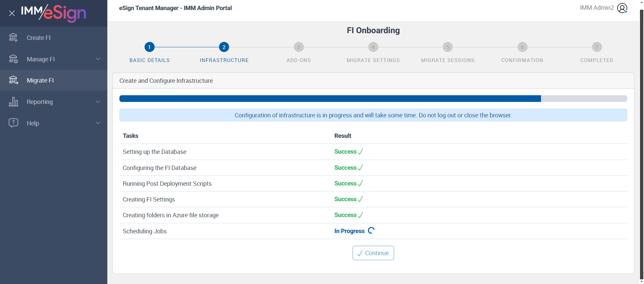This screenshot has width=644, height=284.
Task: Go to step 2 circle Infrastructure
Action: (224, 47)
